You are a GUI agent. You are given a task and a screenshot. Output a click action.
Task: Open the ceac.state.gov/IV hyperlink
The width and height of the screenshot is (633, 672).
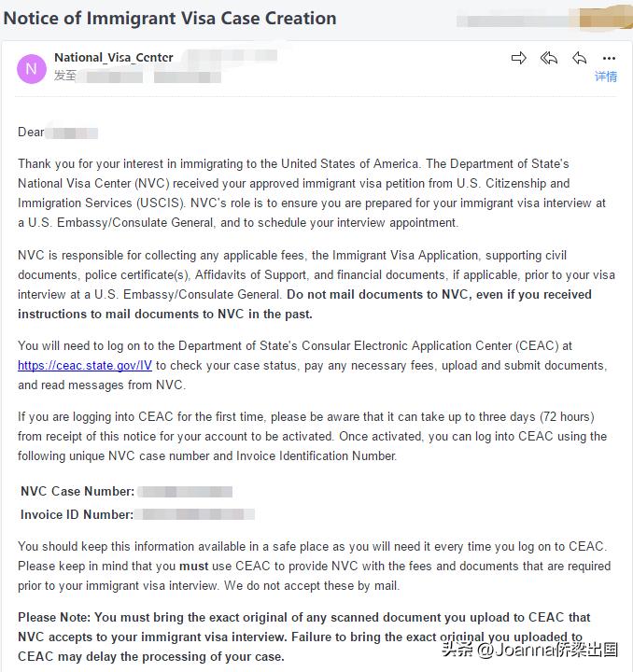point(85,365)
